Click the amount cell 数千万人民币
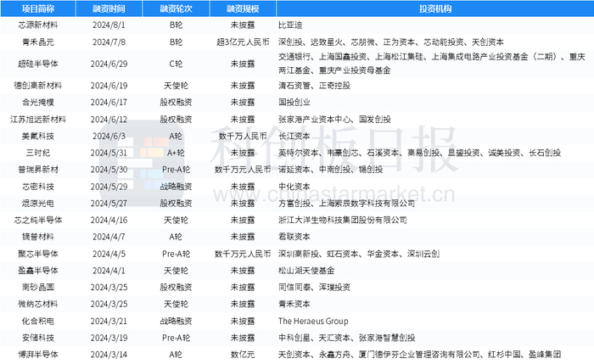The width and height of the screenshot is (594, 364). [243, 136]
